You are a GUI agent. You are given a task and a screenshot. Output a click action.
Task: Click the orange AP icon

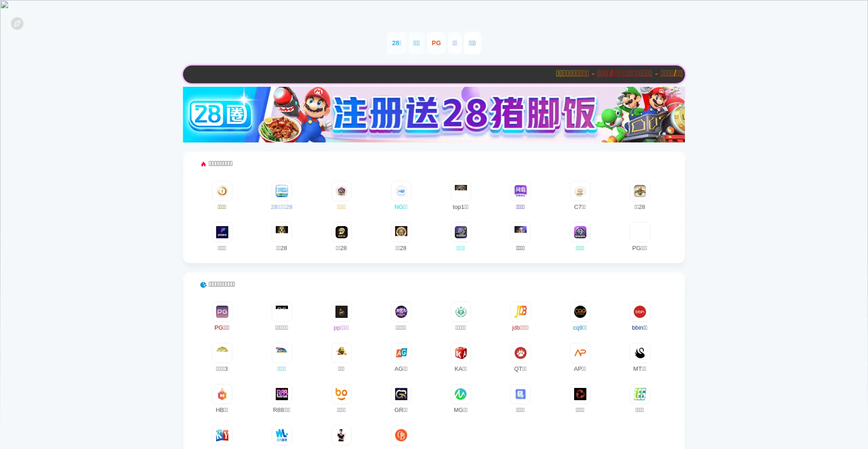coord(580,353)
